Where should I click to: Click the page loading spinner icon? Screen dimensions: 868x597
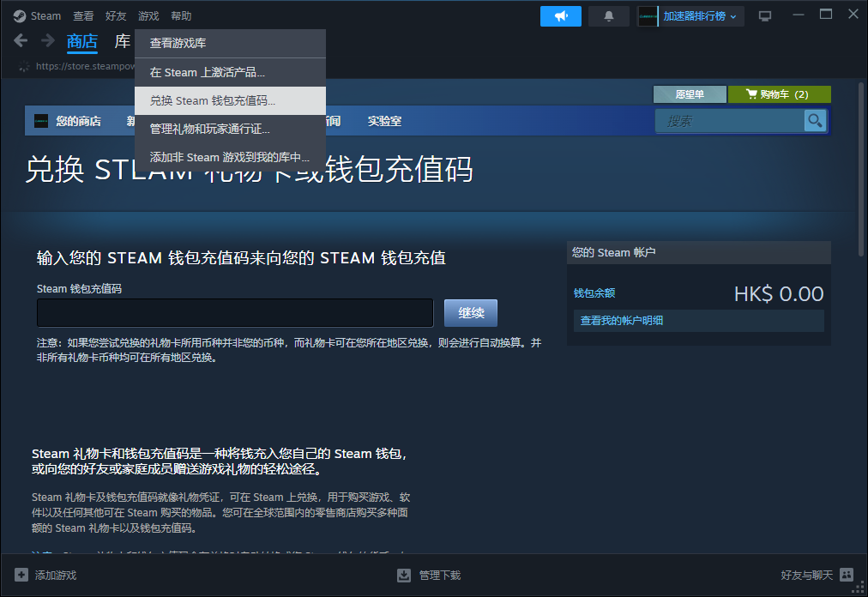pos(24,66)
